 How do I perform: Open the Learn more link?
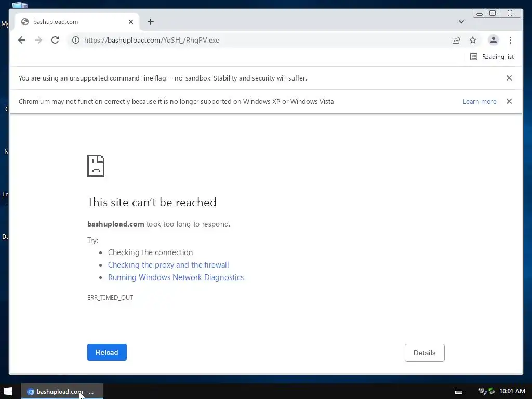[480, 101]
